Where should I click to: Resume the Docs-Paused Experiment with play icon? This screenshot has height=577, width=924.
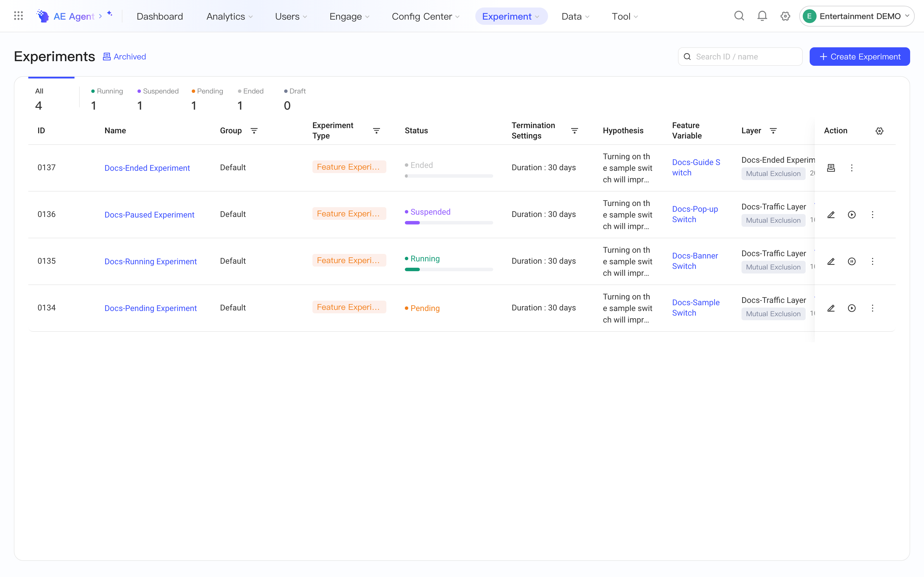852,215
